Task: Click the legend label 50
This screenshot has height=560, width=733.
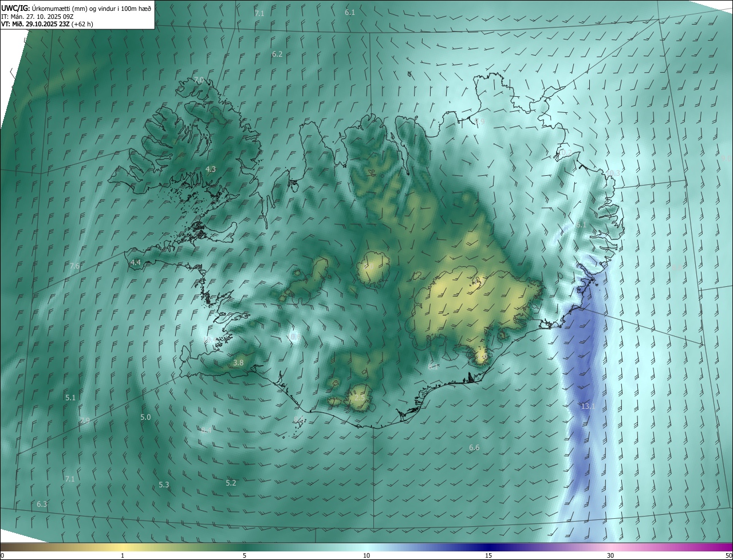Action: 728,555
